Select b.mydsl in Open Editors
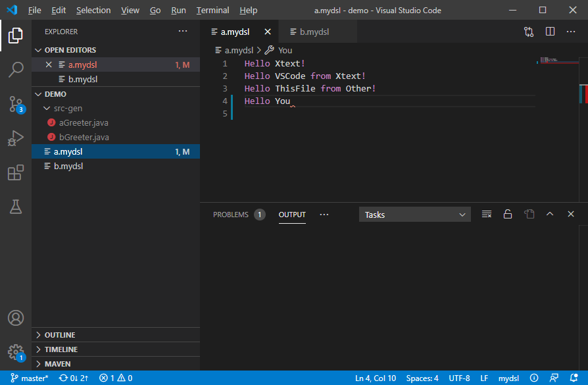588x385 pixels. click(116, 79)
